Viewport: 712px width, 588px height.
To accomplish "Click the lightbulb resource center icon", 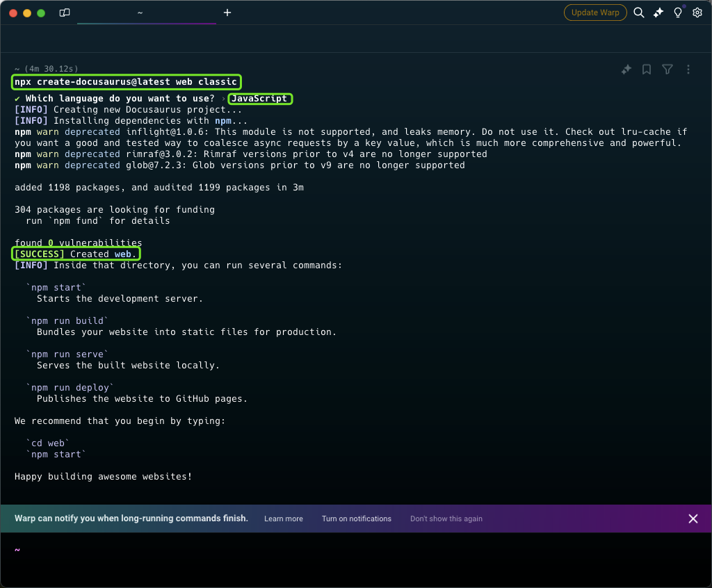I will [678, 13].
